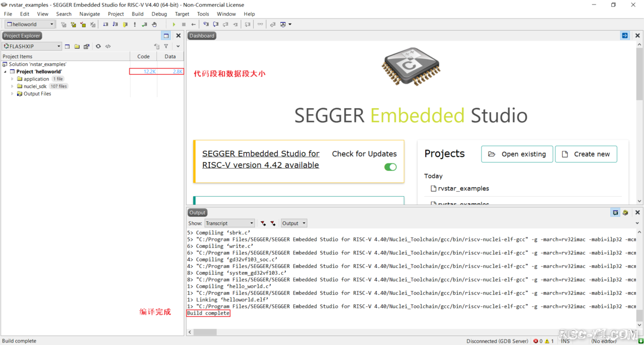
Task: Click the hand icon in the build toolbar
Action: coord(154,24)
